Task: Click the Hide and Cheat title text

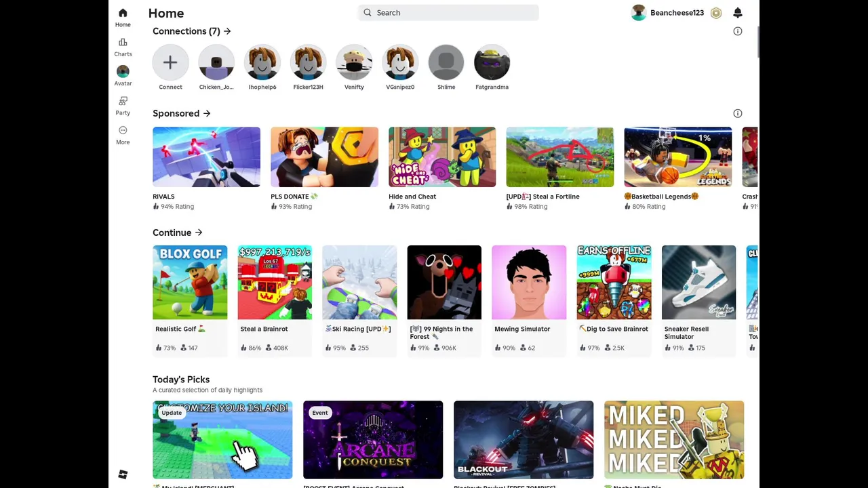Action: 412,197
